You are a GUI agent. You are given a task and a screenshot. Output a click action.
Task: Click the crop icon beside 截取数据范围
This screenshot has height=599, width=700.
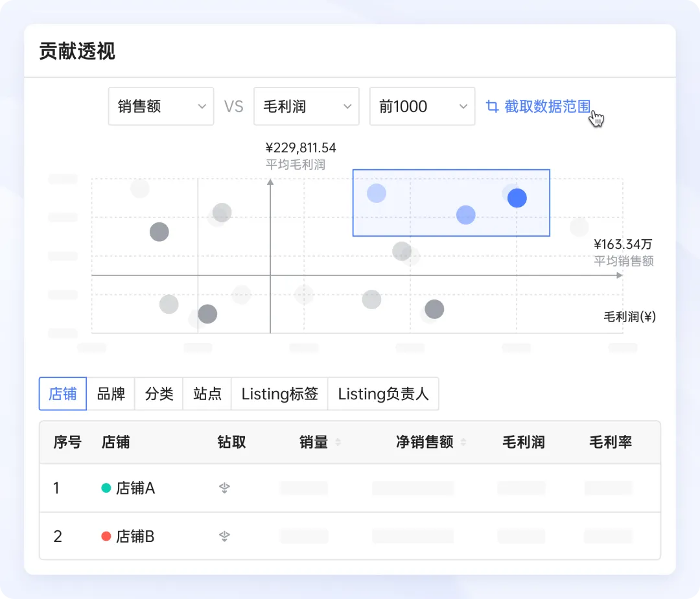click(492, 106)
